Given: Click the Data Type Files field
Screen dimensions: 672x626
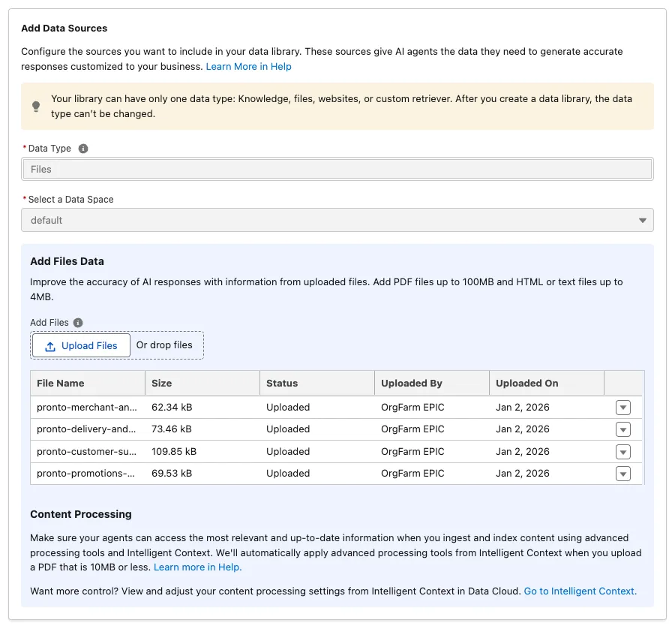Looking at the screenshot, I should (x=337, y=170).
